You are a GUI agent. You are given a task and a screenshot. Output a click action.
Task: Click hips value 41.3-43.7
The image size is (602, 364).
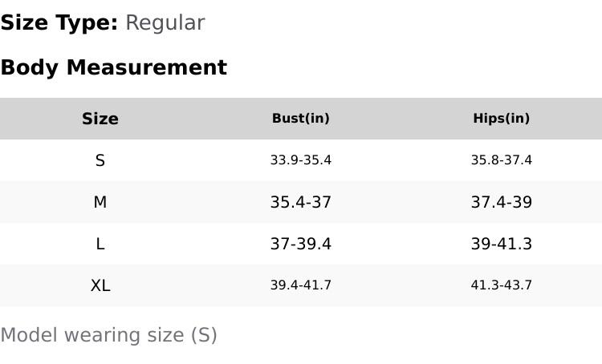502,285
